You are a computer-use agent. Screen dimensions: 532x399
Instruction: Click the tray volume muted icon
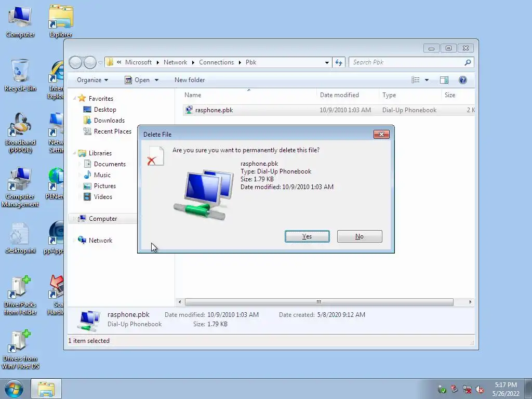(480, 390)
